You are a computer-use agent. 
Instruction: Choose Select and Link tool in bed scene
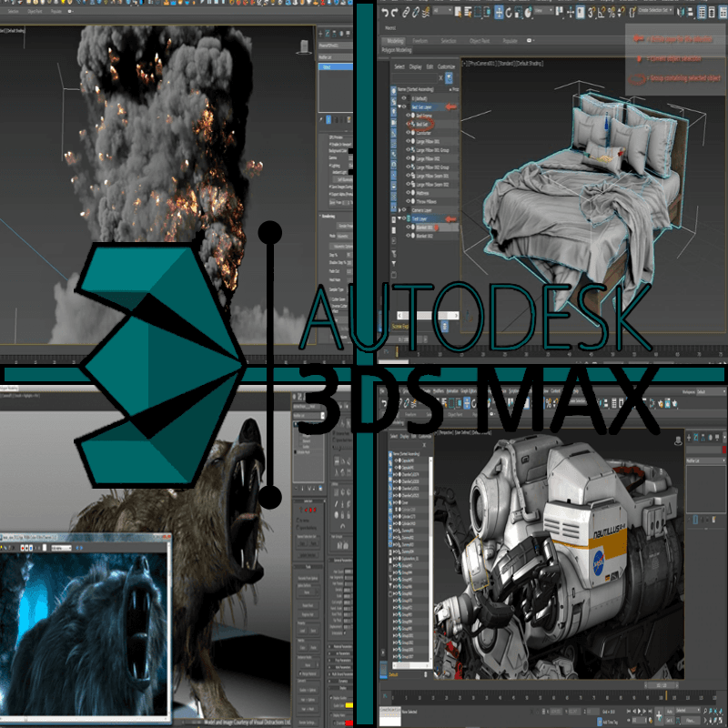pyautogui.click(x=405, y=13)
